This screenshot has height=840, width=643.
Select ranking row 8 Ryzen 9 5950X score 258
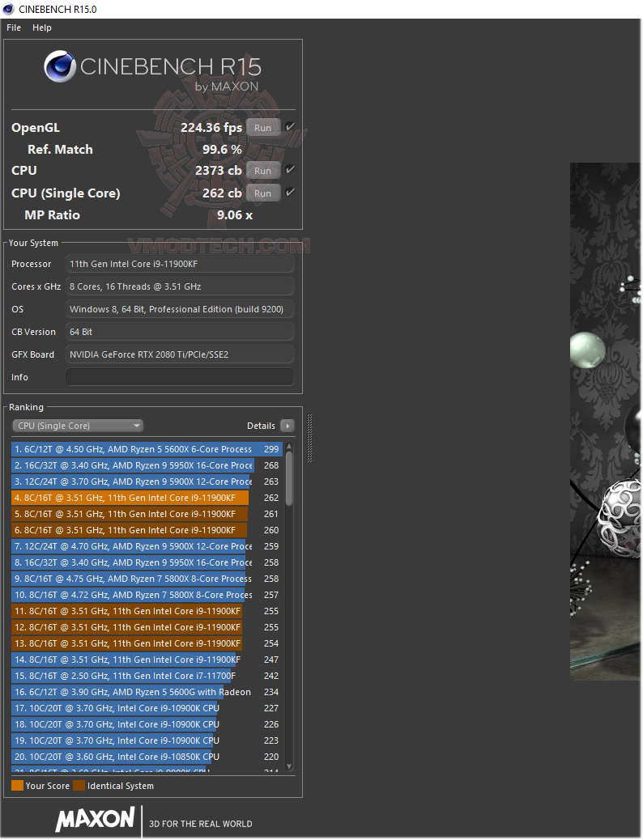point(147,562)
